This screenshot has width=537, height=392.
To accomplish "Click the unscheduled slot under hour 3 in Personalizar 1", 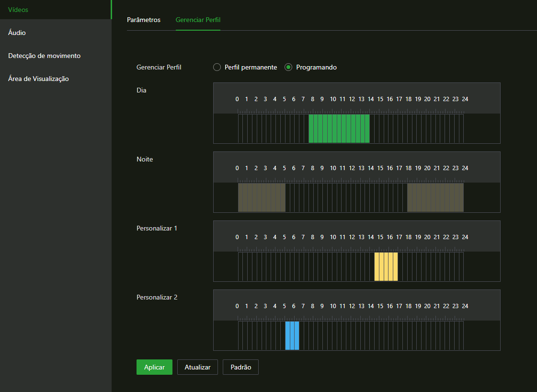I will pos(268,266).
